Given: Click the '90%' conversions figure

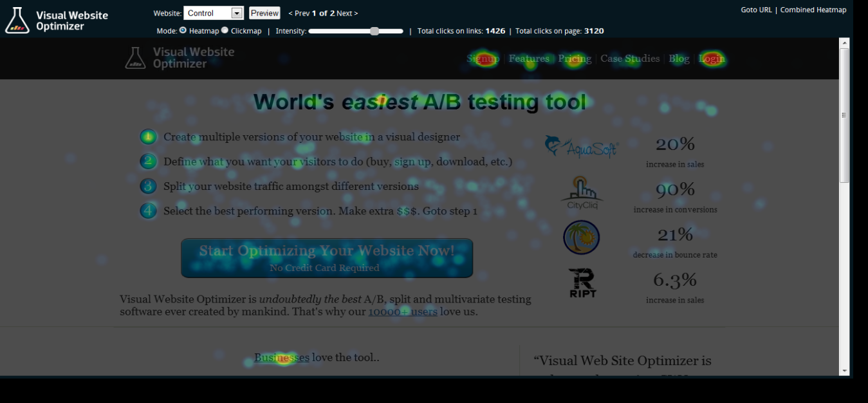Looking at the screenshot, I should click(675, 189).
